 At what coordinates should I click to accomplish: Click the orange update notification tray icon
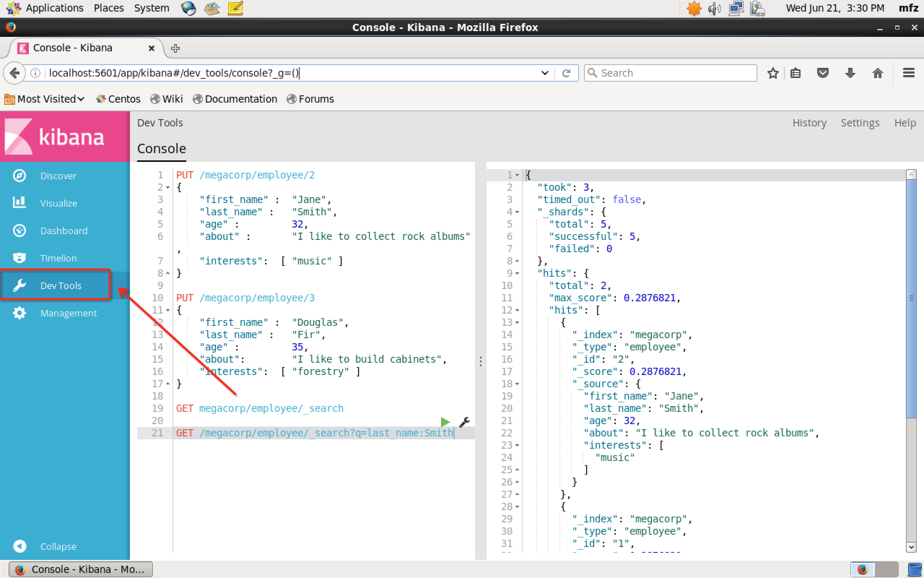[x=694, y=8]
